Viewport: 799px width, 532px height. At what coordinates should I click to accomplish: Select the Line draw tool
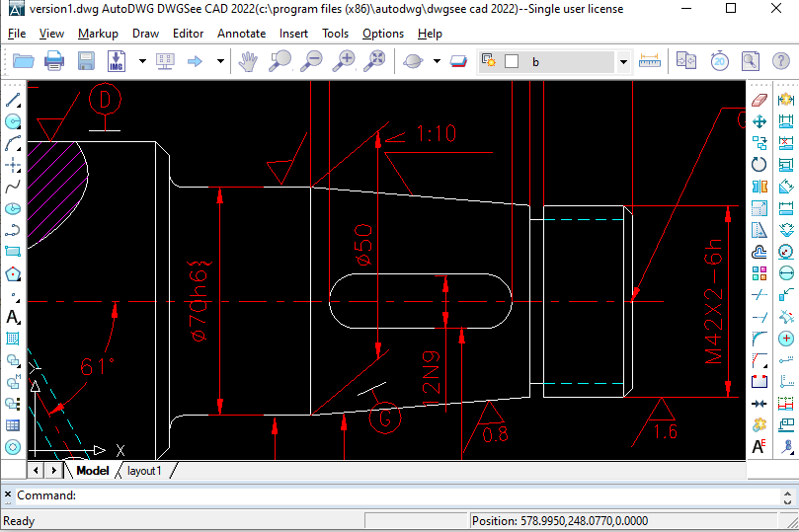point(13,101)
